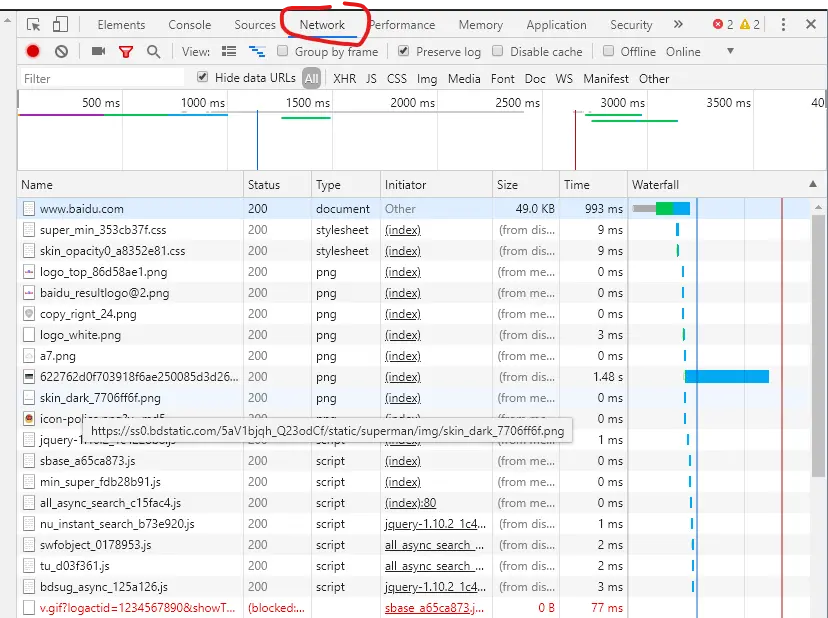The image size is (828, 618).
Task: Open sbase_a65ca873.j... initiator link of v.gif row
Action: (434, 608)
